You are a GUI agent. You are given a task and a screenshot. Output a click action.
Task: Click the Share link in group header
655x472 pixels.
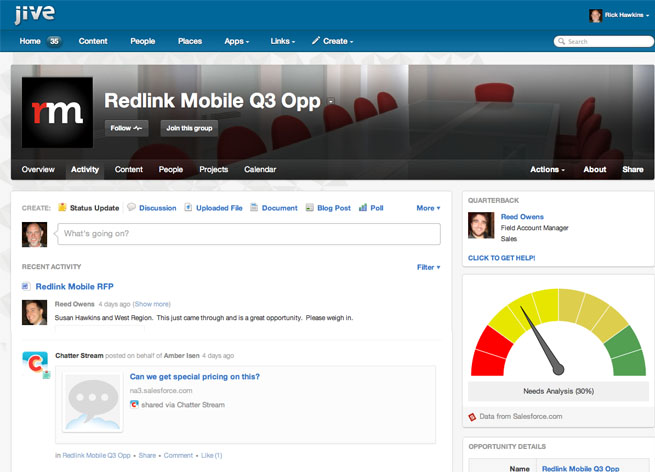pos(632,169)
